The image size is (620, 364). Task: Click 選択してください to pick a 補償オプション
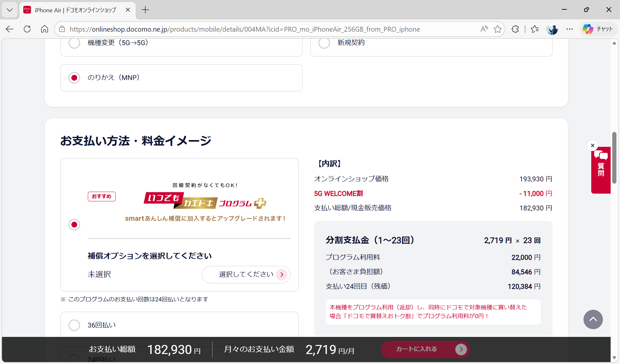click(x=246, y=274)
